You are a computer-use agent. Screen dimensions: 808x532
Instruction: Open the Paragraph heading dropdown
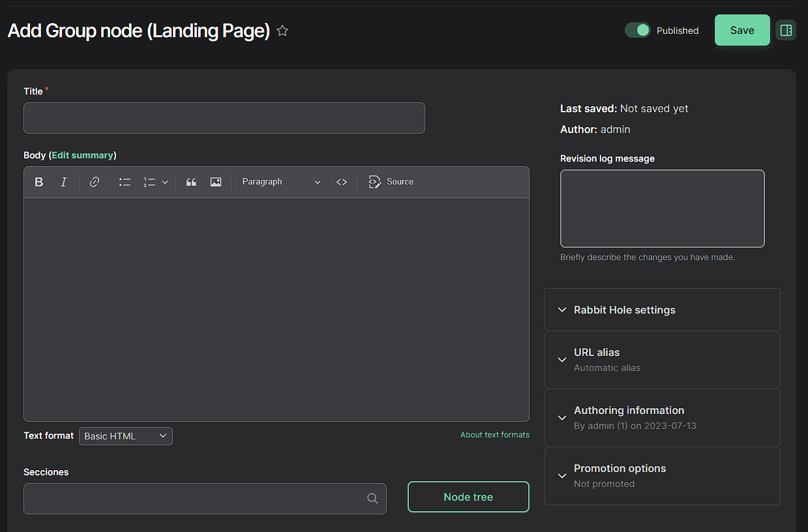coord(281,182)
